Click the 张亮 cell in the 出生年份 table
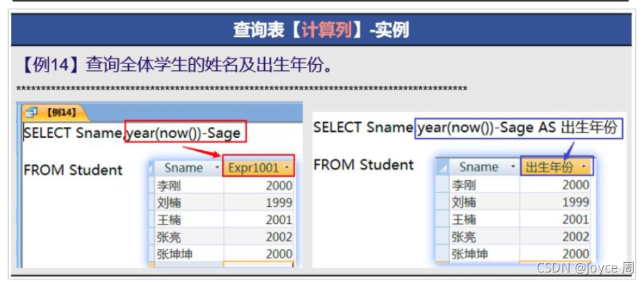This screenshot has width=644, height=282. pos(484,236)
